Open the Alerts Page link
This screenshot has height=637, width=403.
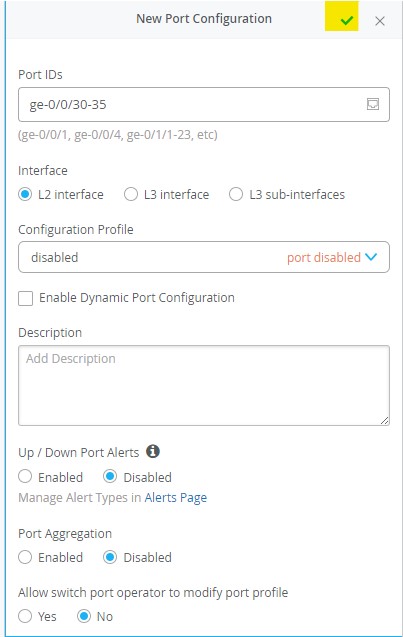[176, 498]
